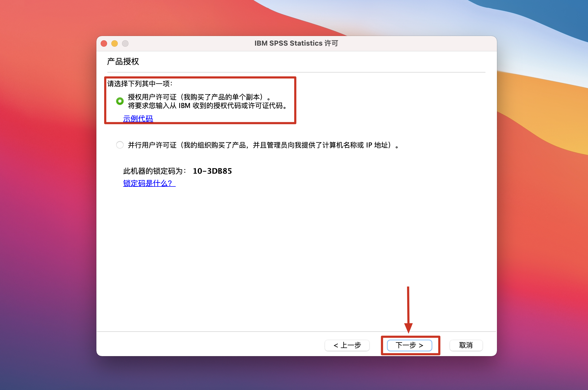Click the IBM SPSS Statistics 许可 title bar
This screenshot has height=390, width=588.
coord(296,43)
